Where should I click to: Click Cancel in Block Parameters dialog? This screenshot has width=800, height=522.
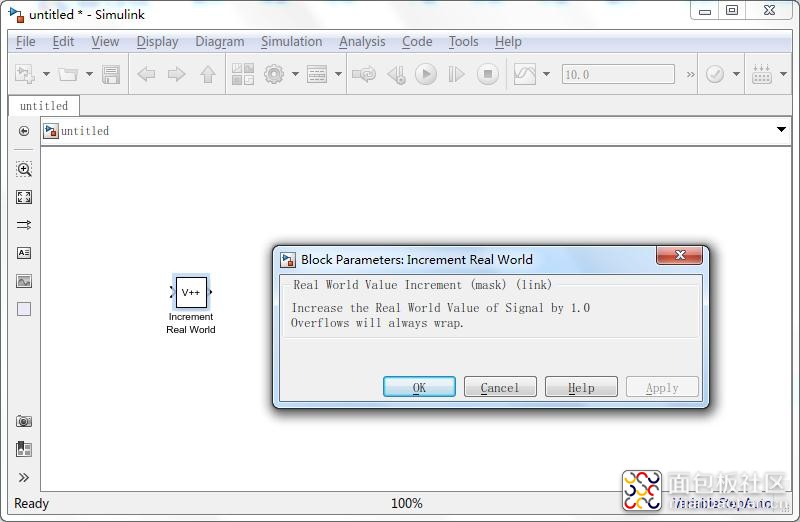tap(500, 387)
